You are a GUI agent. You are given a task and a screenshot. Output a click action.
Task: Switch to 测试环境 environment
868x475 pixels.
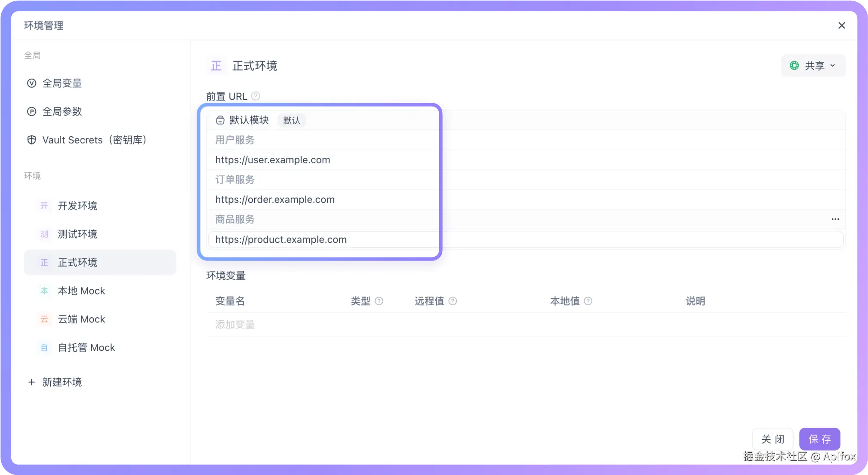click(77, 234)
